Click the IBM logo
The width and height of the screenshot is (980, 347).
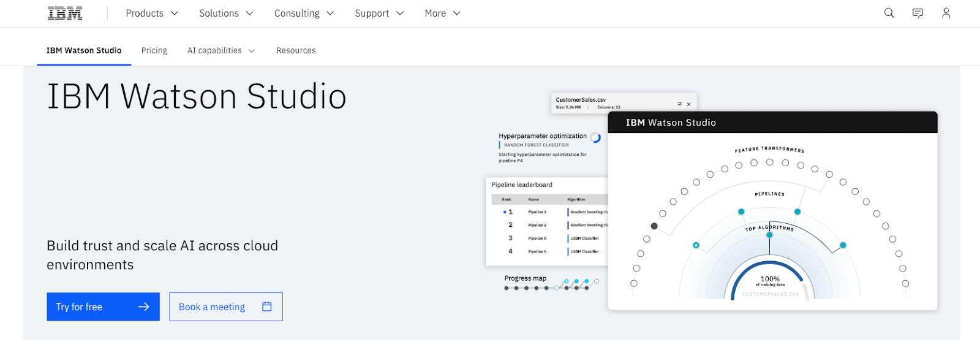[65, 13]
